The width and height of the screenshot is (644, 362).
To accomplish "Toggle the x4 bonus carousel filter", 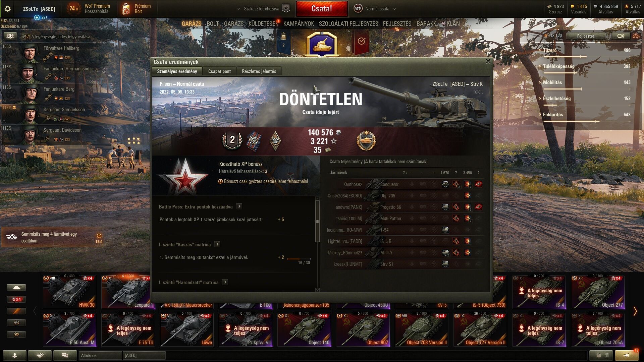I will tap(16, 299).
